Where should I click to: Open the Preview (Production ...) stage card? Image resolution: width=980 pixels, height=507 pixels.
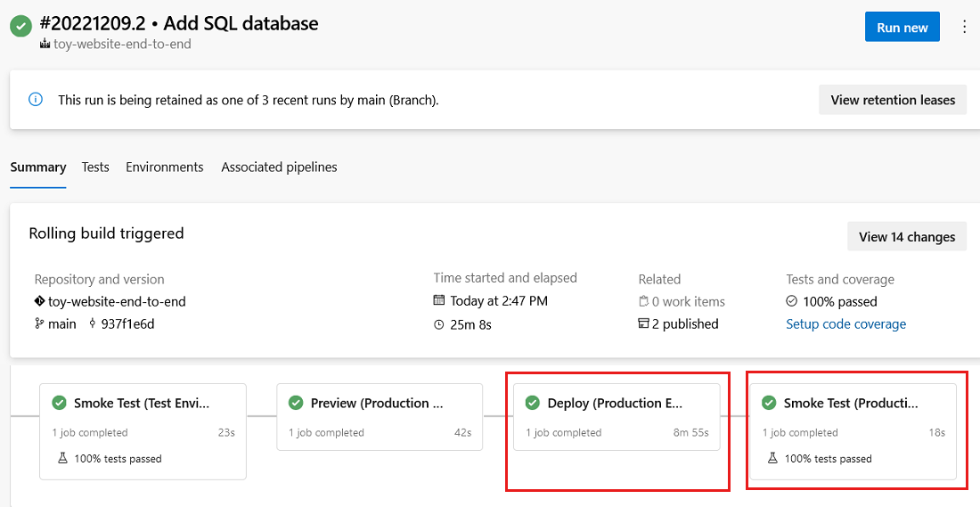coord(380,417)
